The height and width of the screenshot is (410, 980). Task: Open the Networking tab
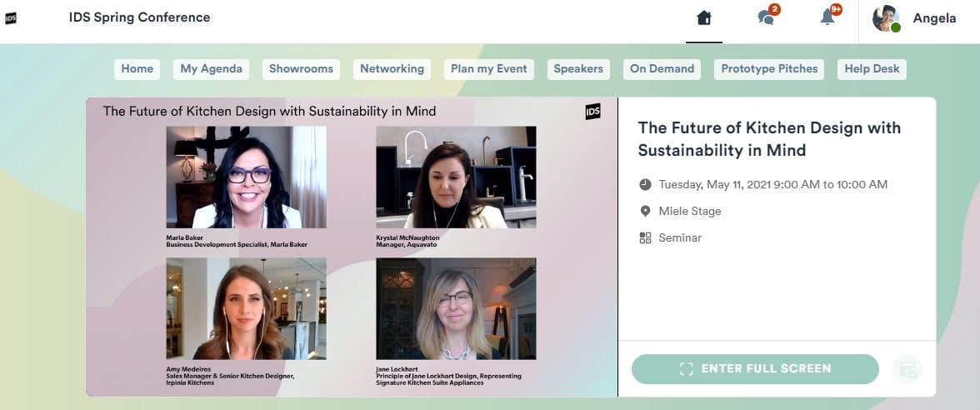[x=392, y=69]
